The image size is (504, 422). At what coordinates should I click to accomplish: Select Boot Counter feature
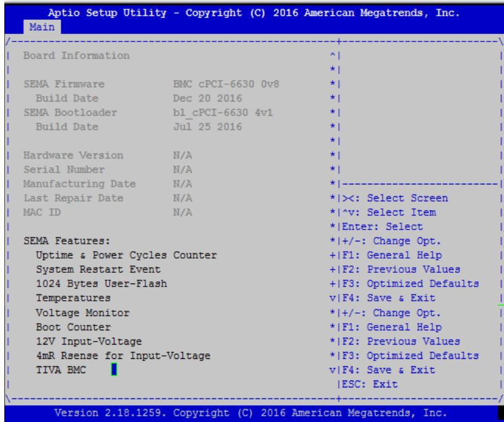click(74, 327)
